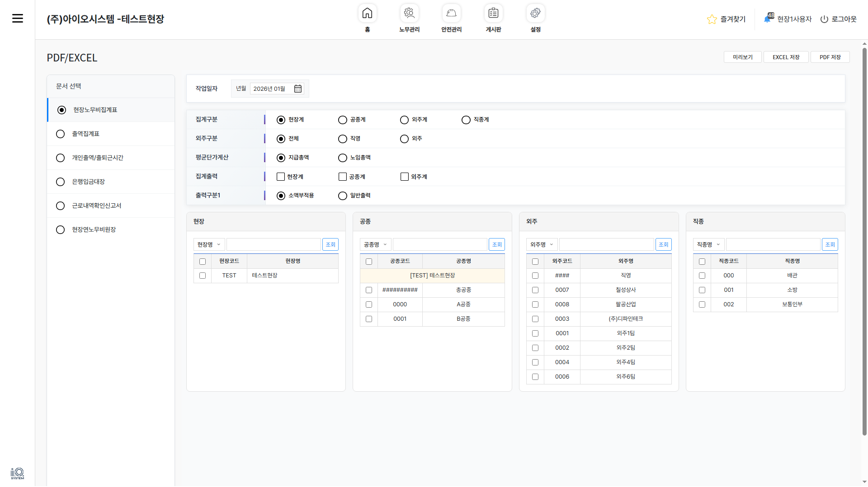Click the 미리보기 preview button

tap(742, 57)
